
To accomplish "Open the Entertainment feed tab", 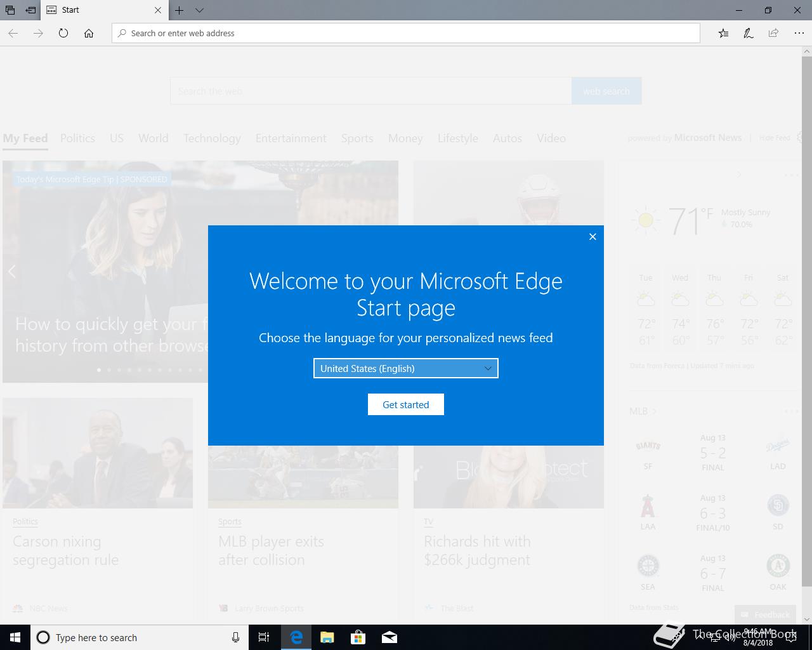I will tap(291, 138).
